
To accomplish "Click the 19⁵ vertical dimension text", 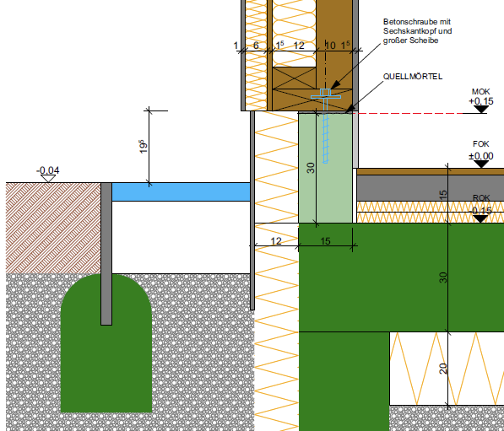I will tap(144, 147).
